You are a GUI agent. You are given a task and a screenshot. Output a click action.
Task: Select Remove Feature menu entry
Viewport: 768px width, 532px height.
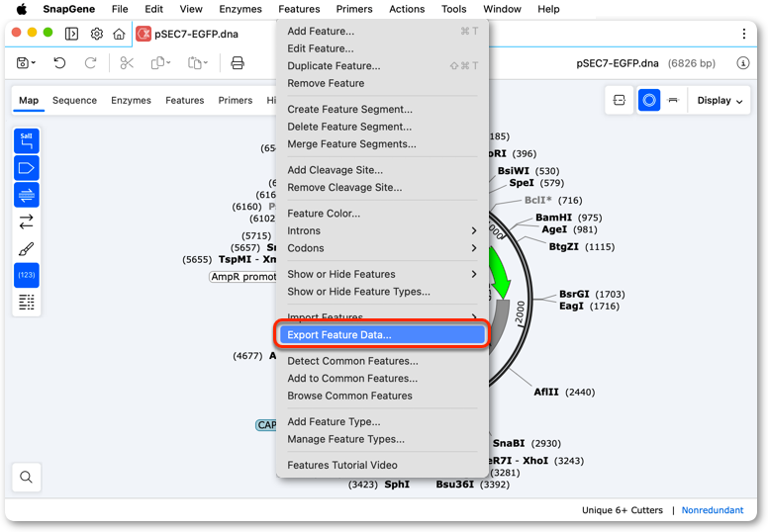click(382, 83)
